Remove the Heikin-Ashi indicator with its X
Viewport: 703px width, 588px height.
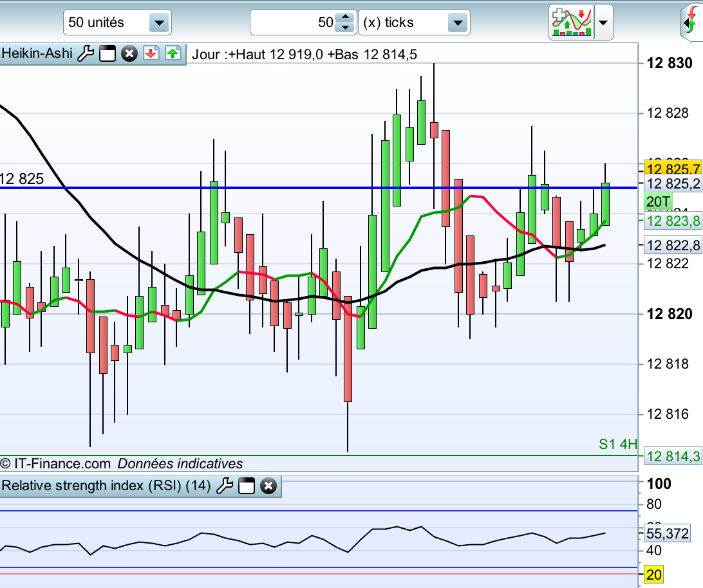click(129, 54)
